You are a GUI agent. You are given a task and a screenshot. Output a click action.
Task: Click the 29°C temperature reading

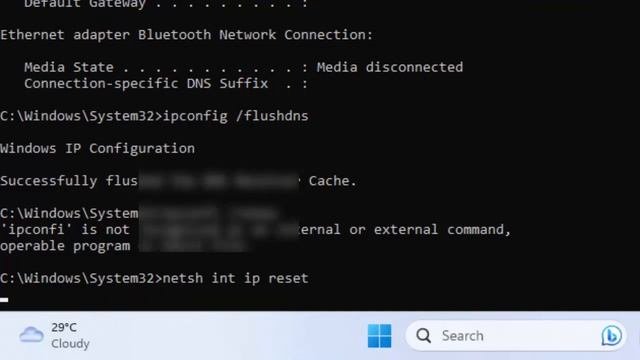[64, 327]
